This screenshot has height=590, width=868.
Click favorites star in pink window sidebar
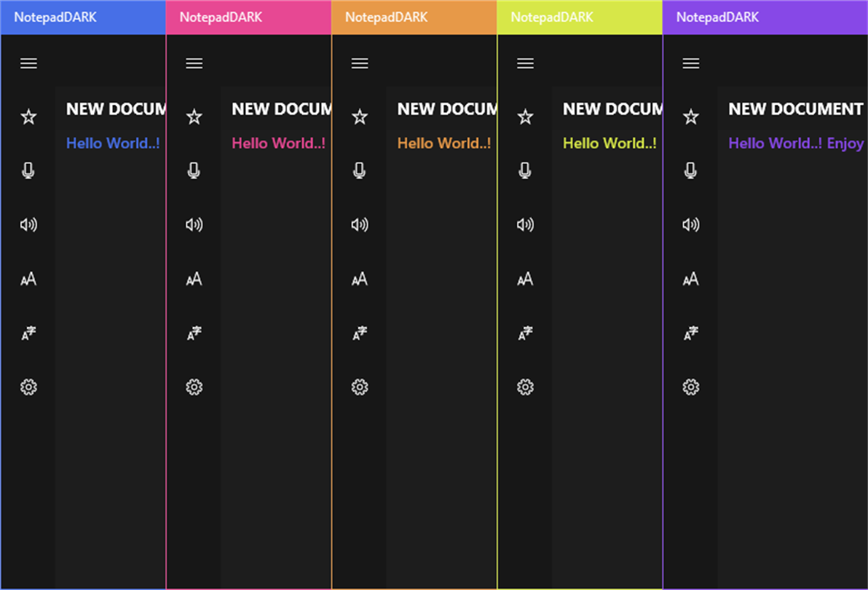pyautogui.click(x=194, y=117)
